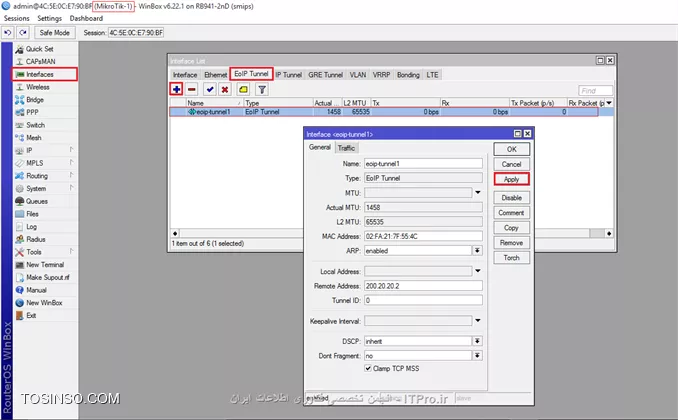The image size is (678, 420).
Task: Expand the MTU field arrow
Action: pos(478,192)
